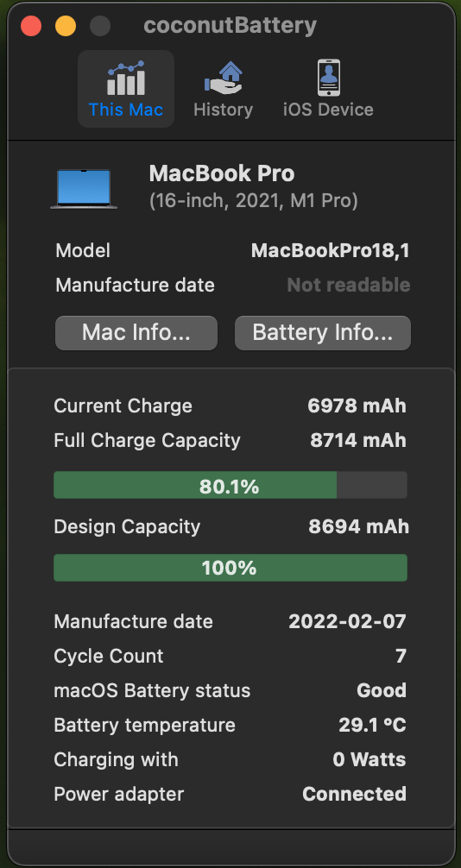Click the Power adapter Connected status
This screenshot has height=868, width=461.
(354, 794)
